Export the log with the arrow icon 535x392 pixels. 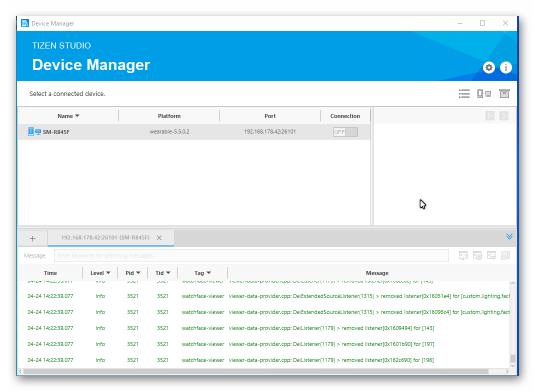point(491,255)
